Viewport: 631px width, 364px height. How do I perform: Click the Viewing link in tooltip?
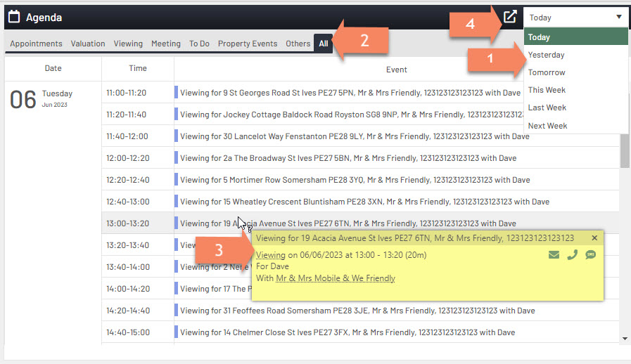[271, 255]
